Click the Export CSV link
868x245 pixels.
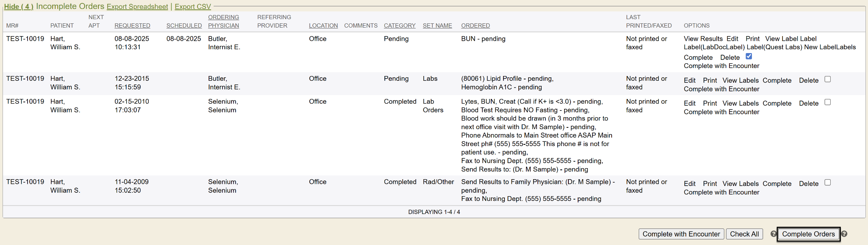coord(193,7)
